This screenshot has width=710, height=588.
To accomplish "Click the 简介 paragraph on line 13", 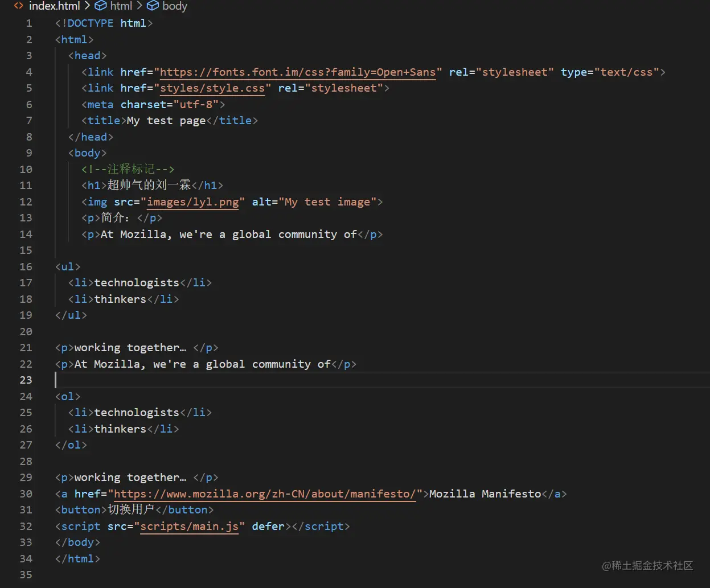I will tap(122, 218).
